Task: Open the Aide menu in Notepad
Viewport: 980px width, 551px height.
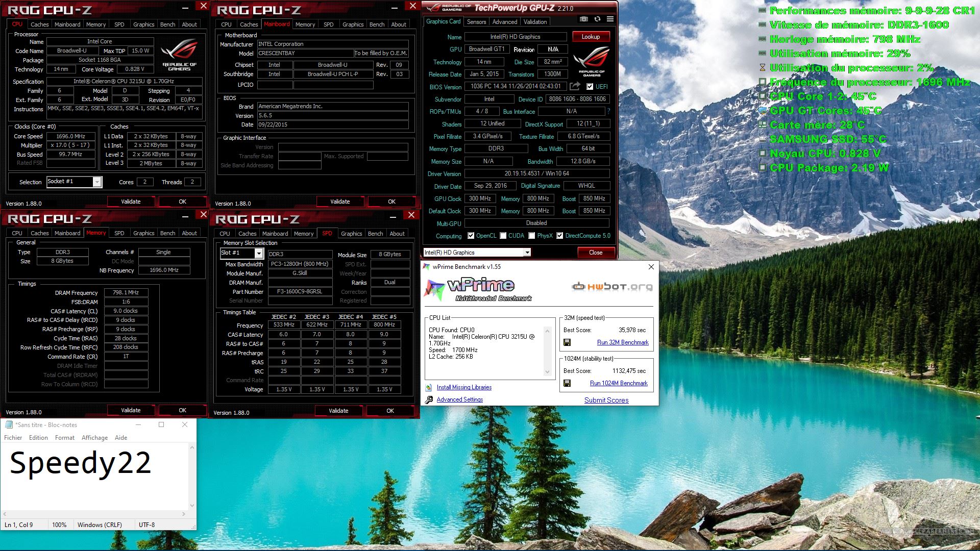Action: coord(121,438)
